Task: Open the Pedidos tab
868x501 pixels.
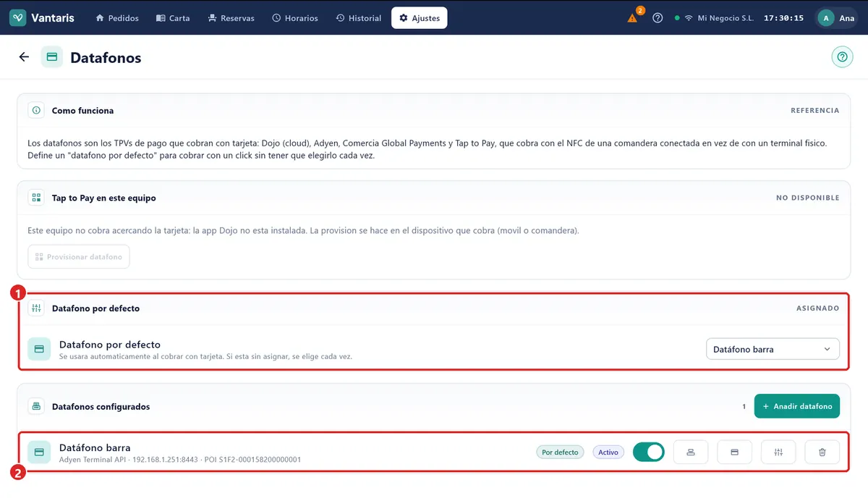Action: [x=117, y=18]
